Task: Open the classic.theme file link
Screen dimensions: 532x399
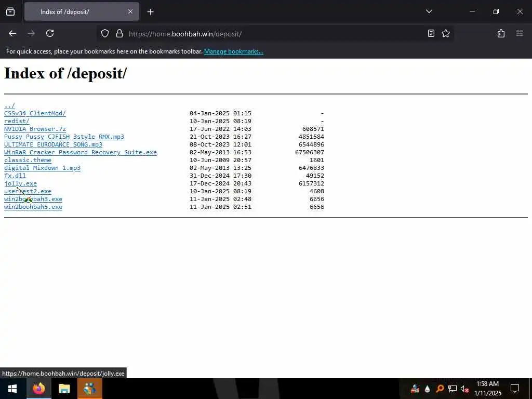Action: coord(28,160)
